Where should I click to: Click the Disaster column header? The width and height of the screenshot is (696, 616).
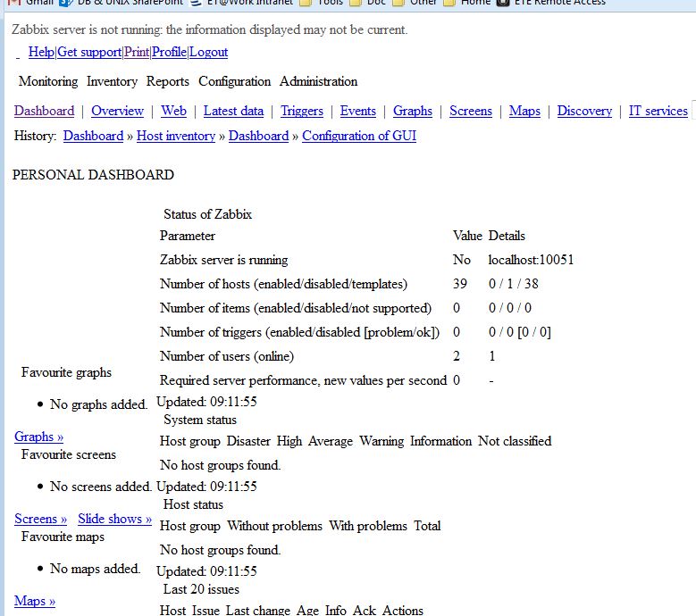click(248, 441)
